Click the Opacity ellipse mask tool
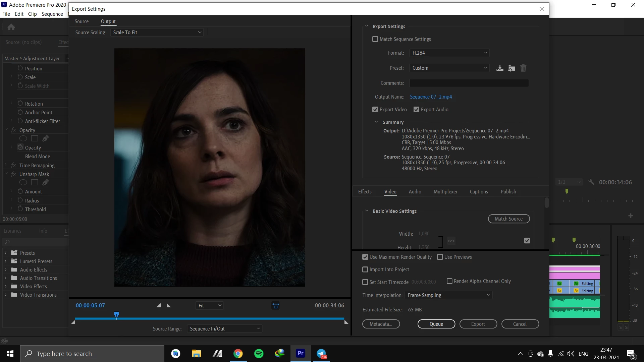 [23, 138]
